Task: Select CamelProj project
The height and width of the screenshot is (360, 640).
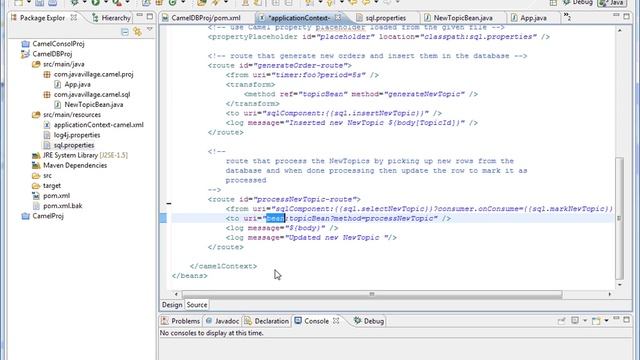Action: (x=48, y=216)
